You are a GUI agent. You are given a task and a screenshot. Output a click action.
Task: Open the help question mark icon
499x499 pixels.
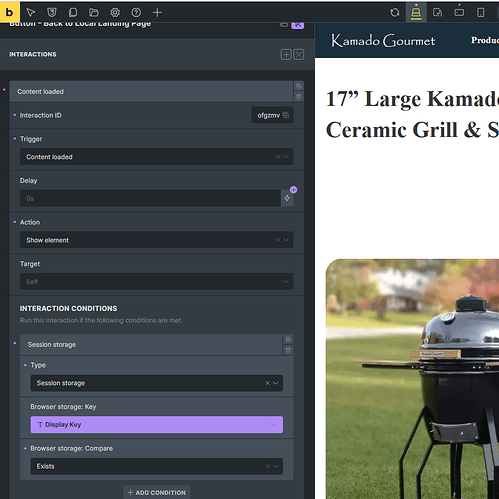coord(136,13)
